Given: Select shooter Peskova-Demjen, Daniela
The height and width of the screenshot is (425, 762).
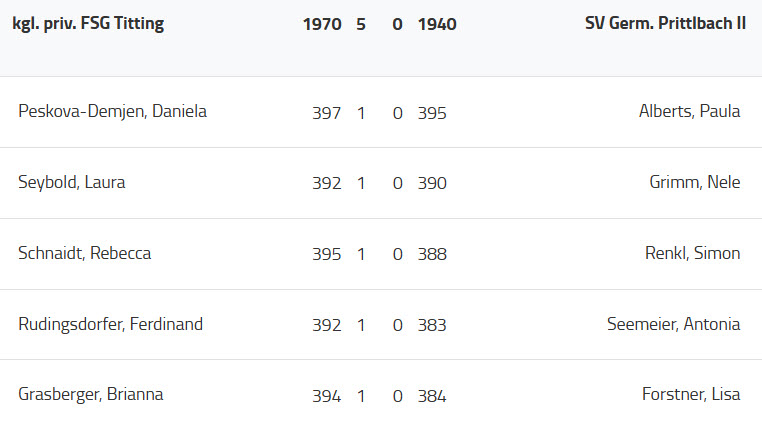Looking at the screenshot, I should pyautogui.click(x=112, y=111).
